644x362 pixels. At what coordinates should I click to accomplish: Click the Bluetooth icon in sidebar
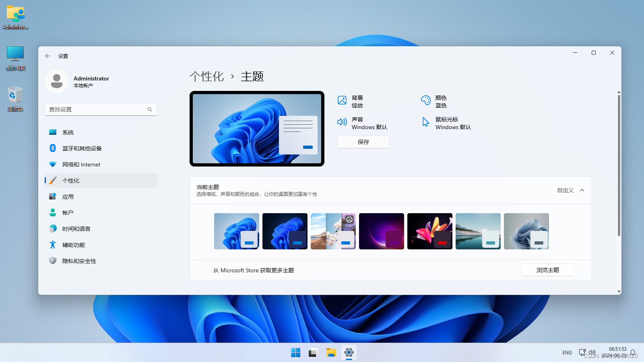tap(53, 148)
